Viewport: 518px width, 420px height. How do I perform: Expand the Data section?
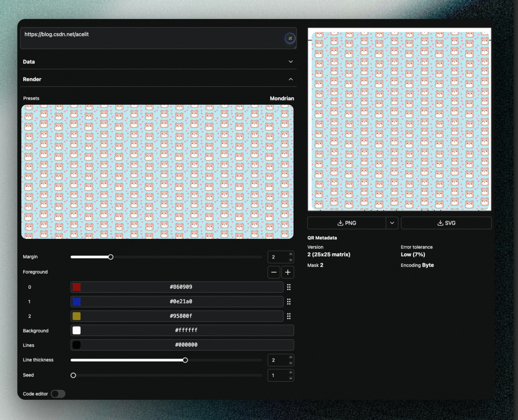158,62
